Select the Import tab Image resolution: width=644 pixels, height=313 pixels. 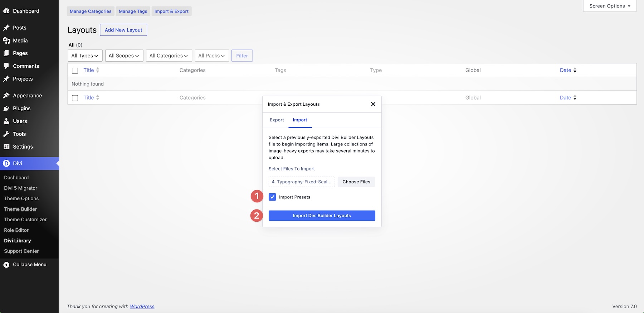coord(300,120)
